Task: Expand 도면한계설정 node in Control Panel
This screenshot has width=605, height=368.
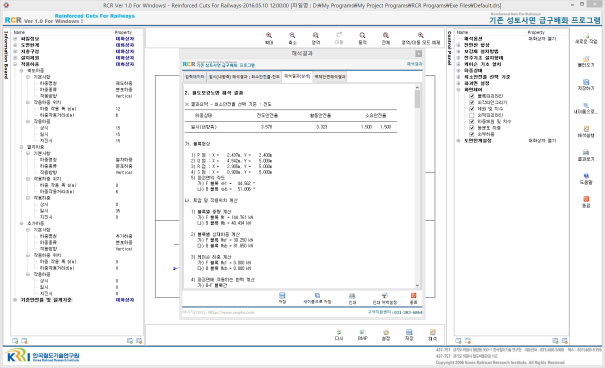Action: click(x=458, y=141)
